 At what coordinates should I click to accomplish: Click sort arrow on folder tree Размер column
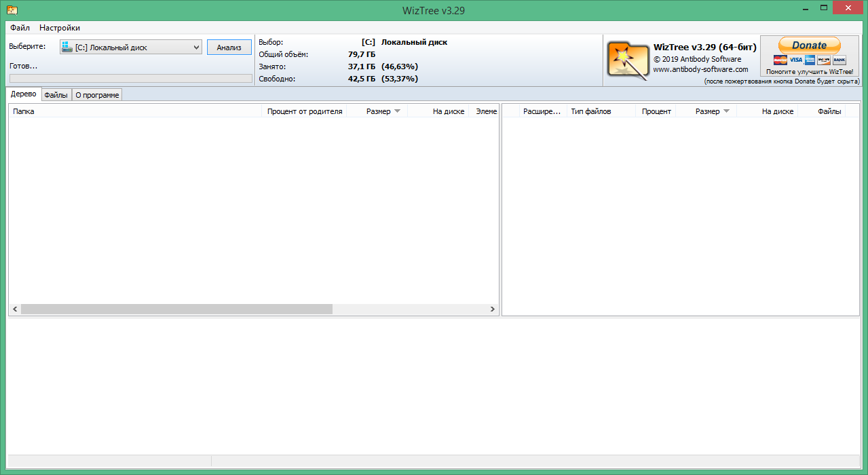398,111
